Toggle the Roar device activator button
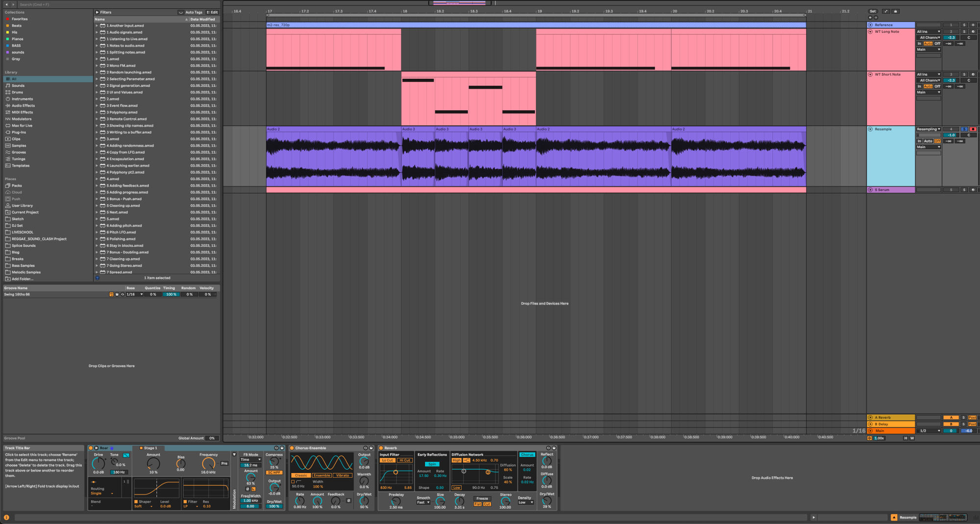 tap(91, 448)
